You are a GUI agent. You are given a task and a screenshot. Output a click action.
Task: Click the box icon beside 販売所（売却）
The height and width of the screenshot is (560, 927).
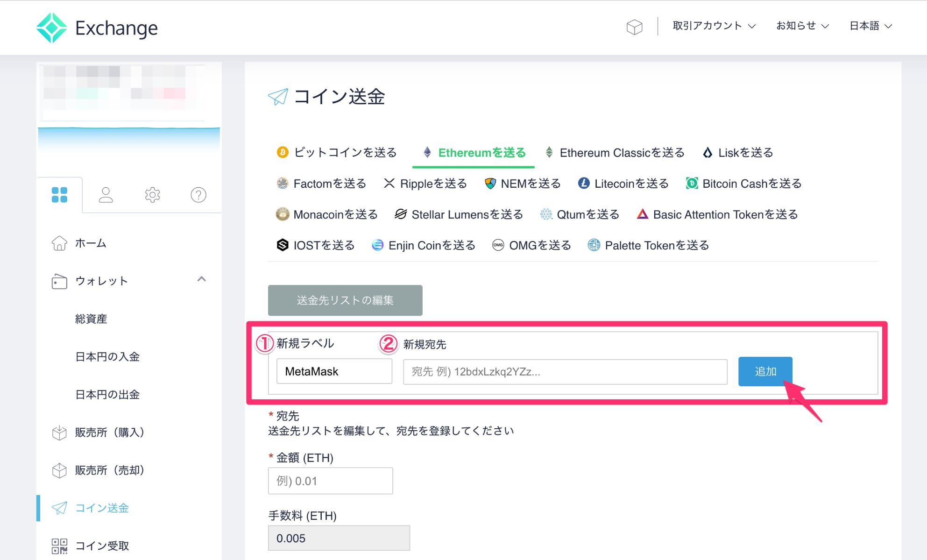tap(59, 470)
